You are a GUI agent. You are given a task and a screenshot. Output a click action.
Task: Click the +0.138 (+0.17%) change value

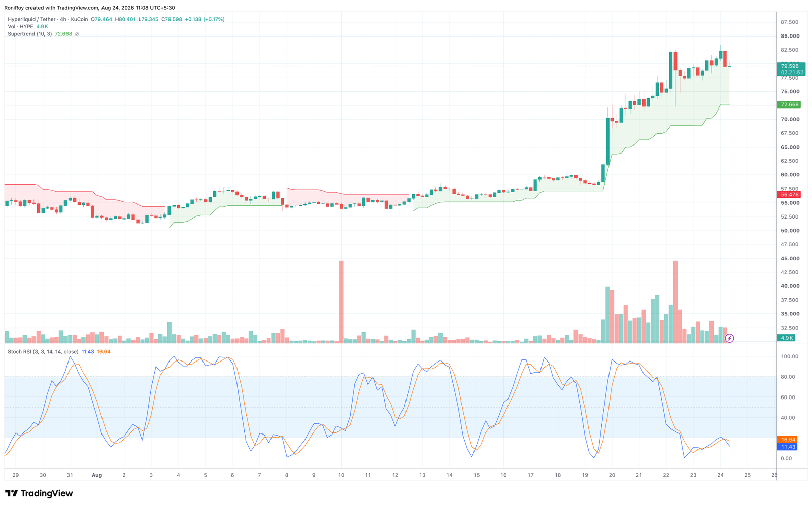205,19
